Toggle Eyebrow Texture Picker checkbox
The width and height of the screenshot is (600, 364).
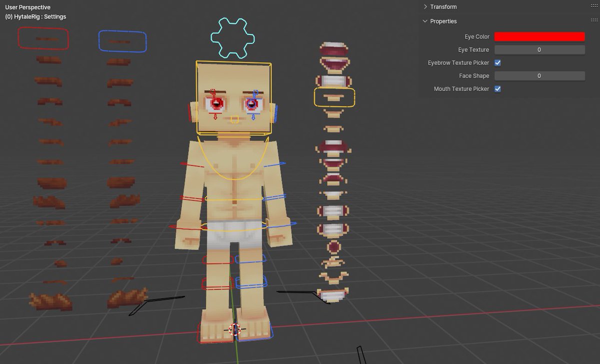(x=497, y=62)
